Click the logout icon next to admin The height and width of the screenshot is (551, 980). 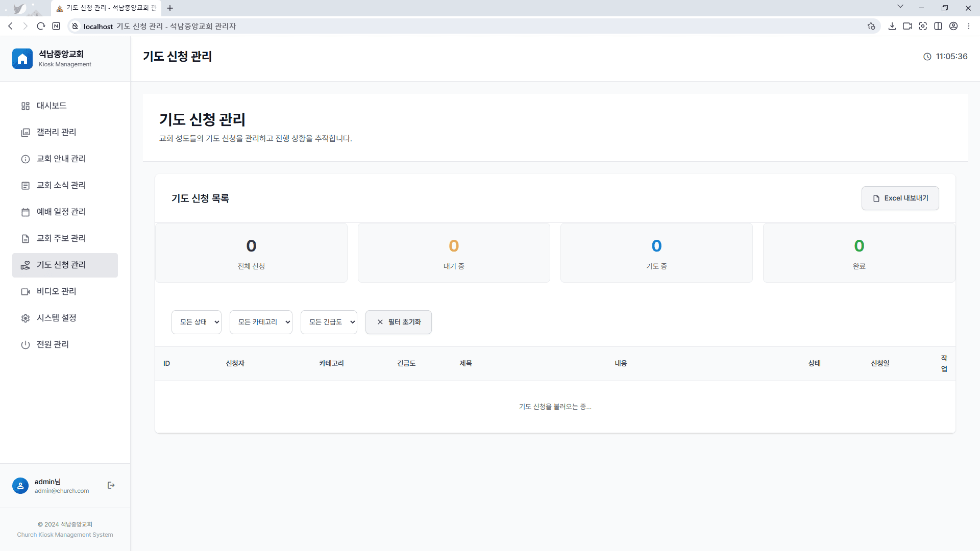(x=111, y=485)
